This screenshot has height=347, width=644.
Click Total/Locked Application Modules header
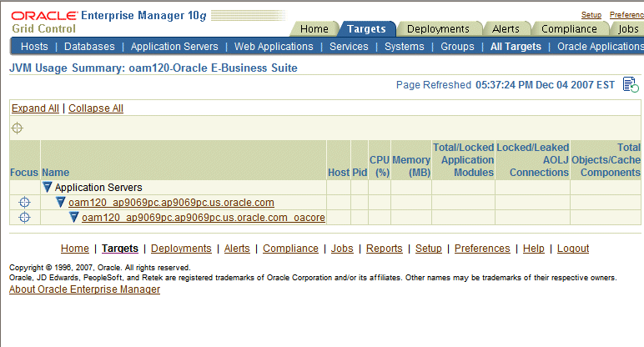coord(463,160)
